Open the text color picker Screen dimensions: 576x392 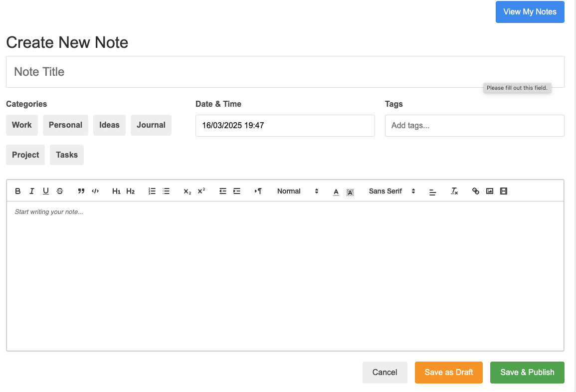coord(336,191)
